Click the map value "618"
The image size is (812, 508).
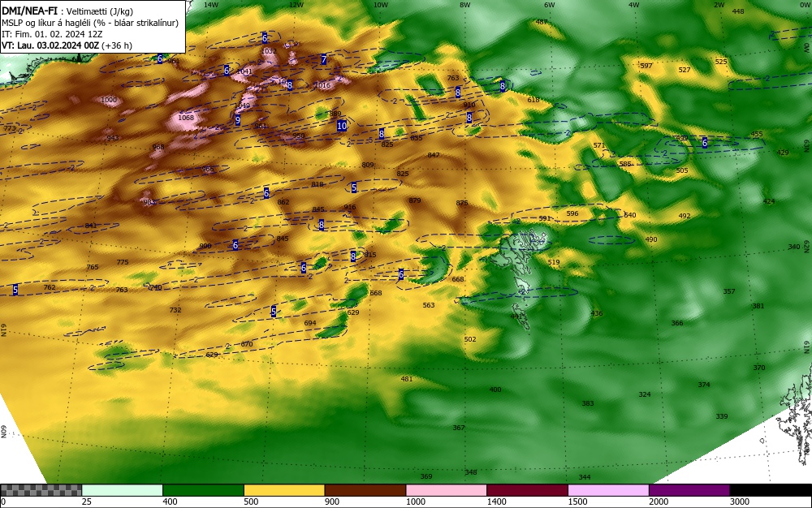pyautogui.click(x=533, y=100)
